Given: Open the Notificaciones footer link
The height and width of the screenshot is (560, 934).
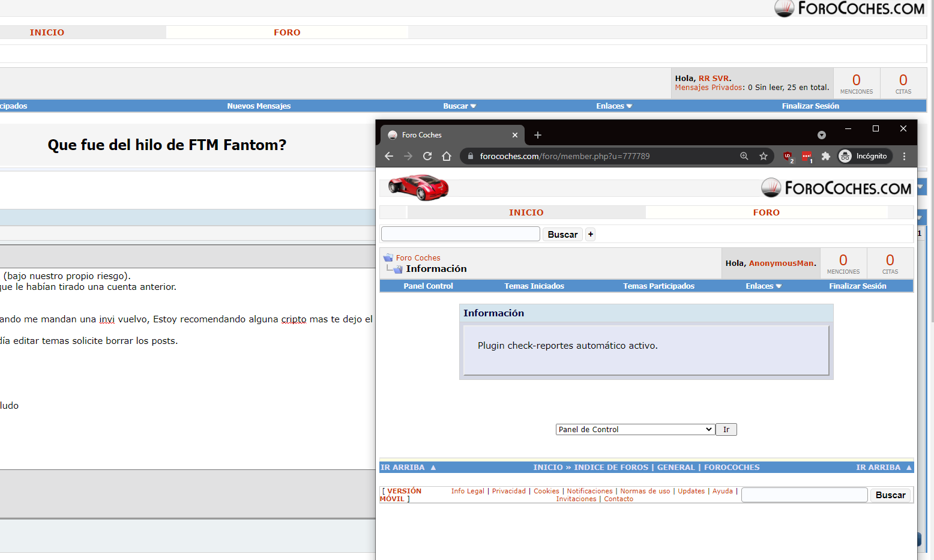Looking at the screenshot, I should click(589, 491).
